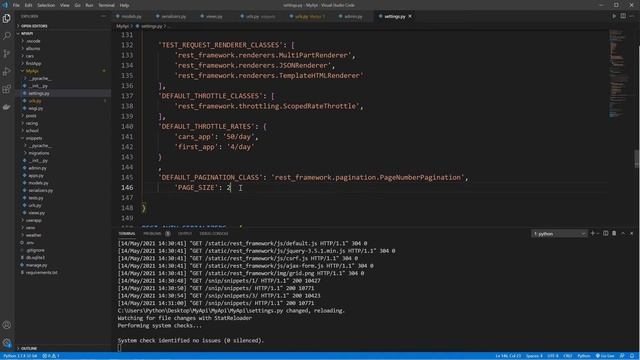Open the terminal selector python dropdown
Screen dimensions: 640x360
tap(559, 234)
